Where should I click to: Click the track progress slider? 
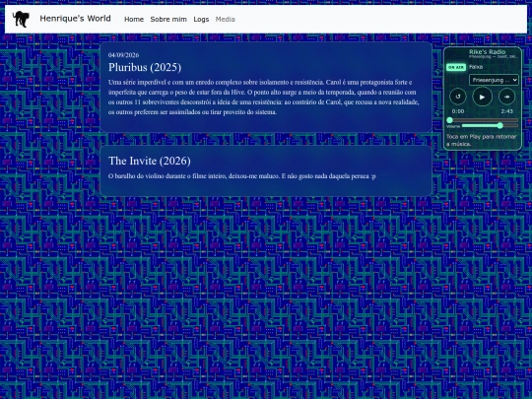tap(482, 120)
